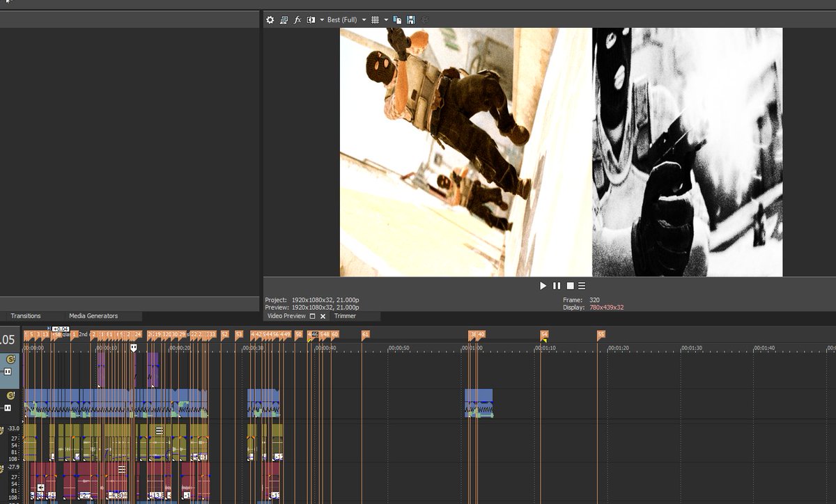Open preview transport menu icon
This screenshot has height=504, width=836.
(x=582, y=285)
